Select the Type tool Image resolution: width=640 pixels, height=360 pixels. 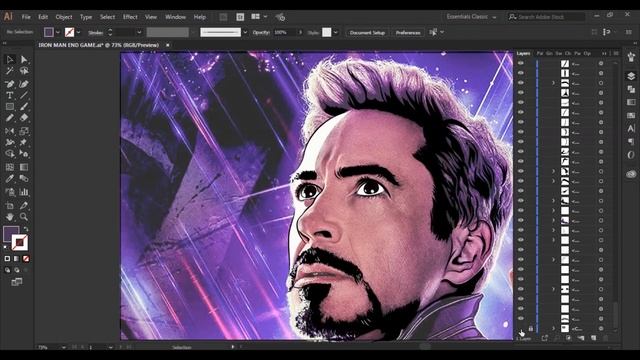10,95
